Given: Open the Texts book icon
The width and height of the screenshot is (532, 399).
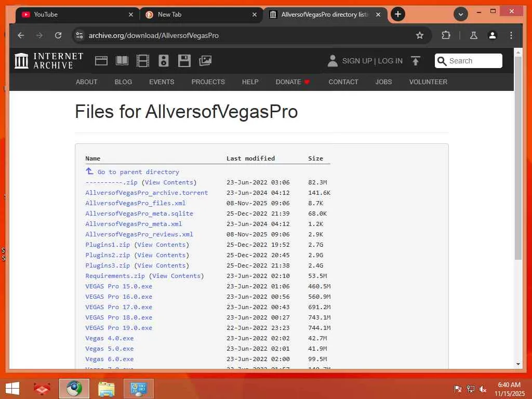Looking at the screenshot, I should 122,61.
